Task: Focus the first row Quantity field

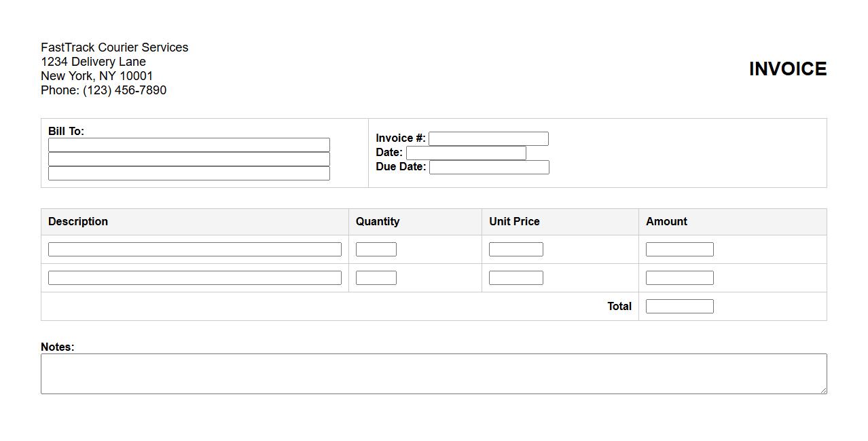Action: [376, 250]
